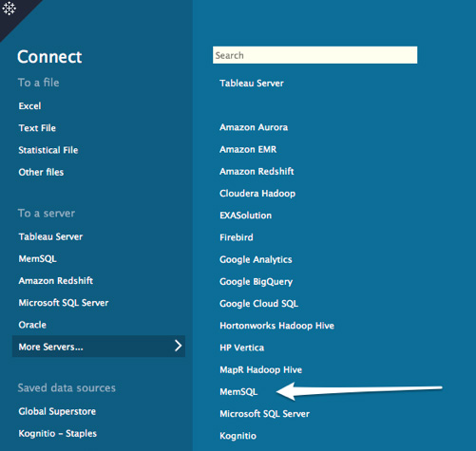This screenshot has height=451, width=476.
Task: Click the Search input field
Action: pos(314,55)
